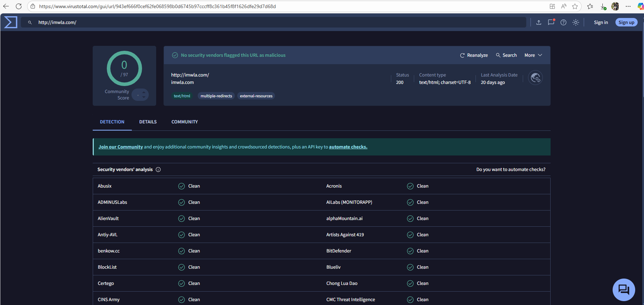This screenshot has height=305, width=644.
Task: View site information lock icon in the address bar
Action: tap(33, 6)
